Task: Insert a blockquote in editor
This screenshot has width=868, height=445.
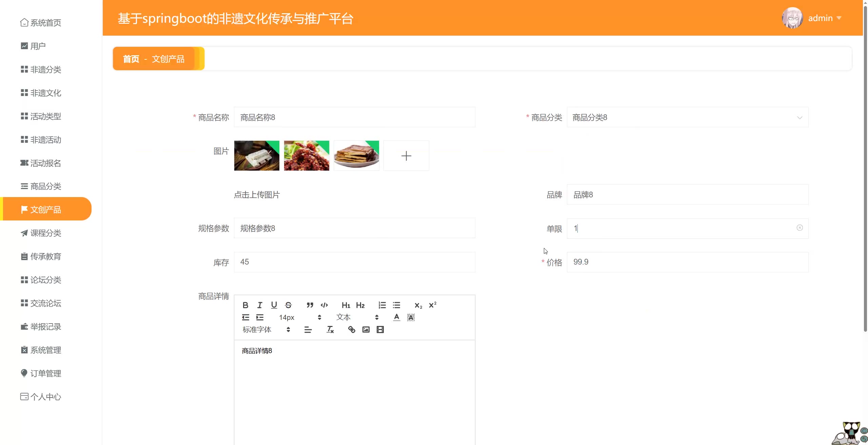Action: (x=310, y=305)
